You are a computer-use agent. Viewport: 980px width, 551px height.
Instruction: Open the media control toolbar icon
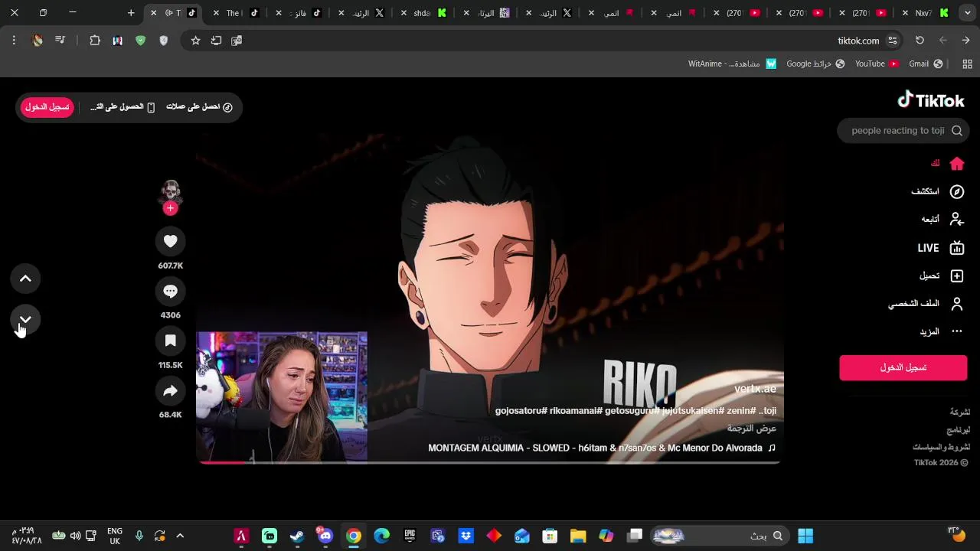pos(60,41)
